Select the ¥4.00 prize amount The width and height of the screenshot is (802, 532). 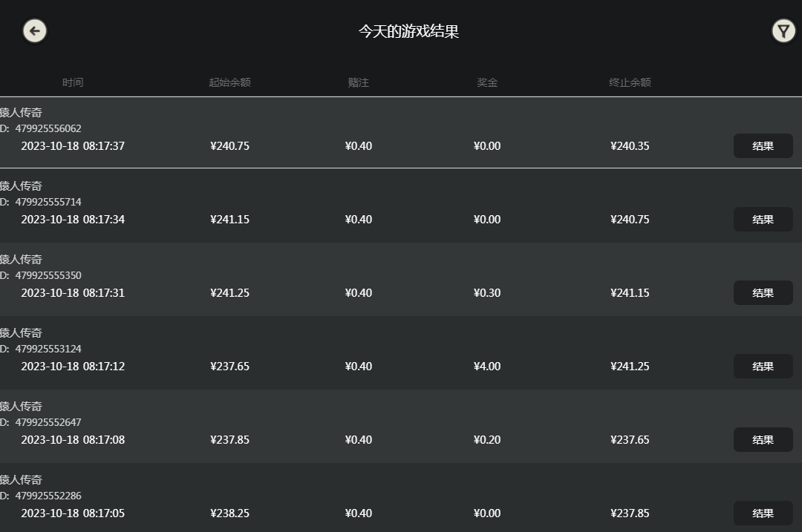(x=487, y=367)
